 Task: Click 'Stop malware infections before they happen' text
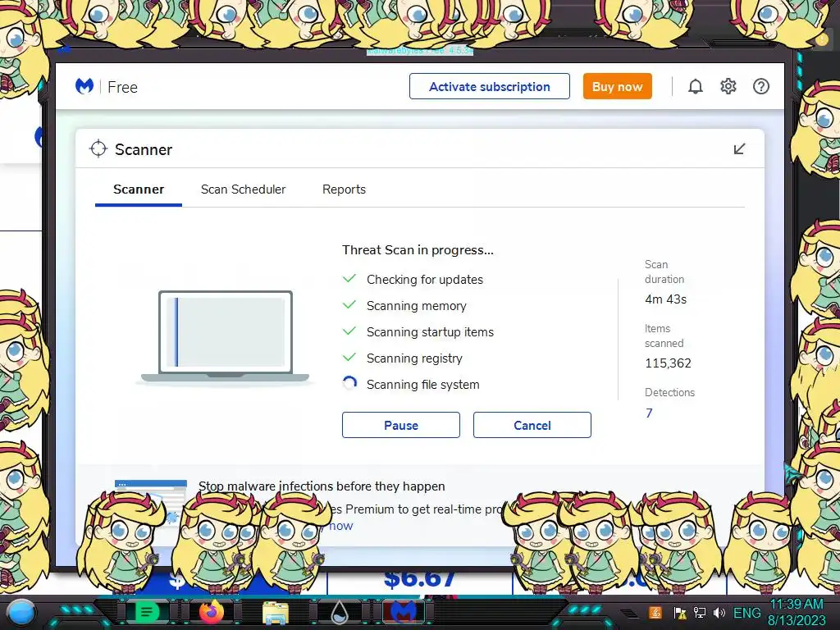pyautogui.click(x=322, y=486)
